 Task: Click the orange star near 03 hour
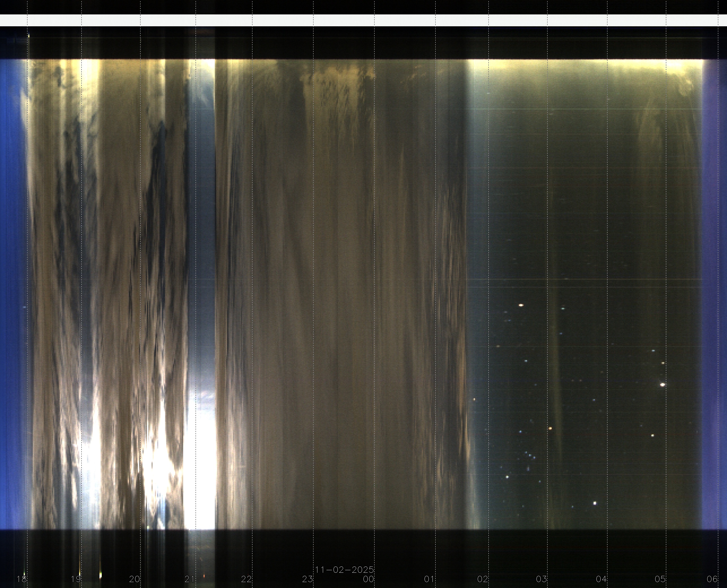point(550,429)
